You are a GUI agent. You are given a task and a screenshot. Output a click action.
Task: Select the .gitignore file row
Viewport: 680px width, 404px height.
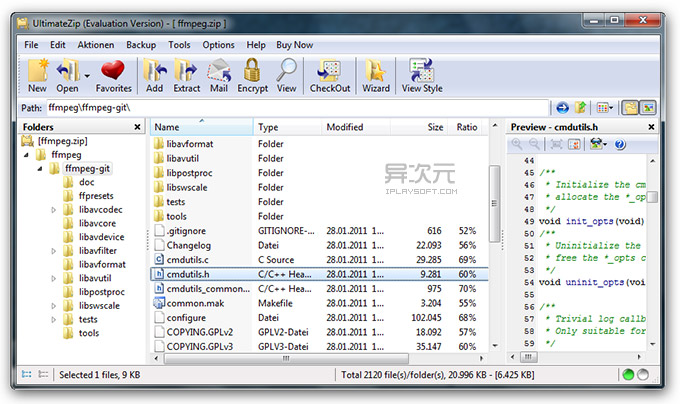click(319, 231)
